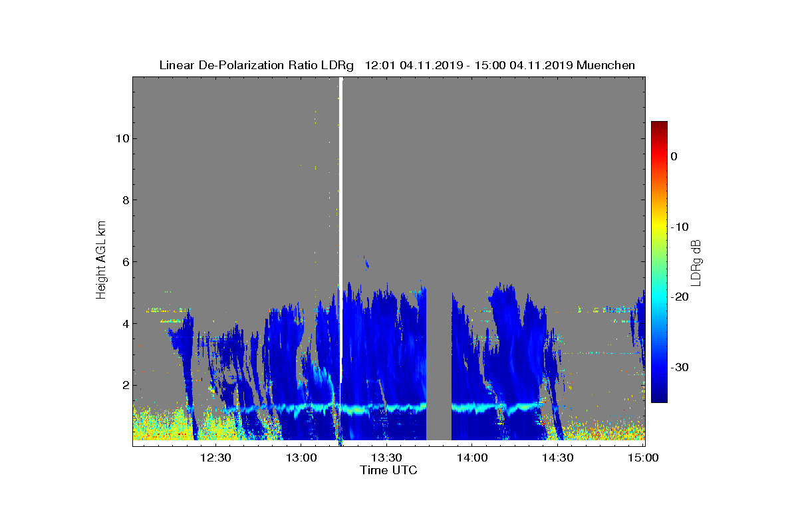The width and height of the screenshot is (798, 532).
Task: Click the 12:30 time tick label
Action: 215,458
